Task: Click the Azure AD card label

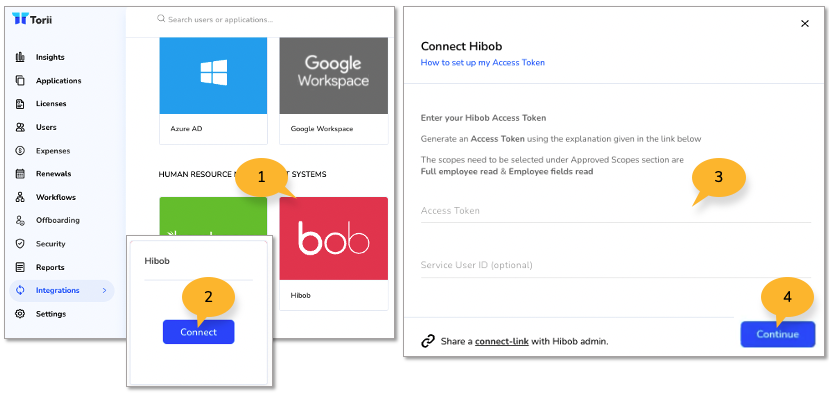Action: [186, 128]
